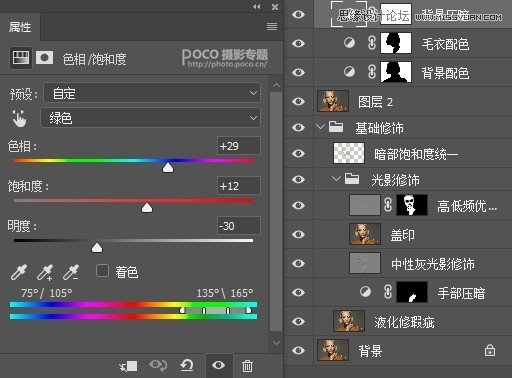Click the adjustment icon of 手部压暗 layer
The width and height of the screenshot is (512, 378).
pyautogui.click(x=365, y=291)
